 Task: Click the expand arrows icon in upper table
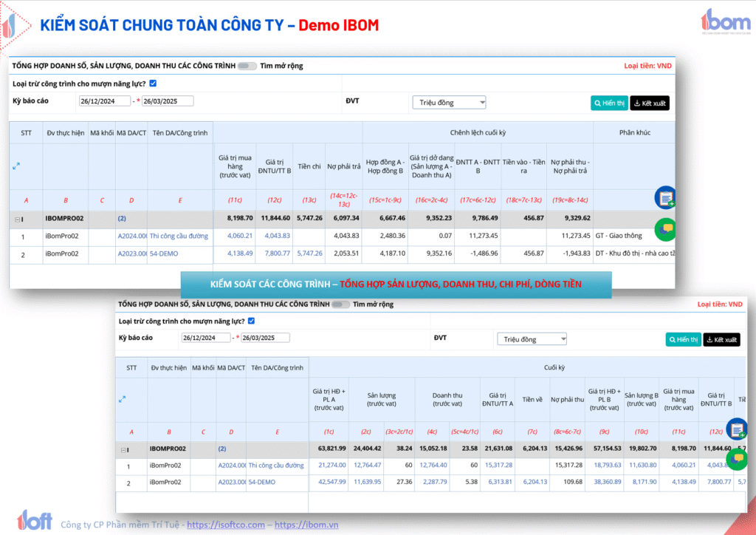(x=16, y=166)
